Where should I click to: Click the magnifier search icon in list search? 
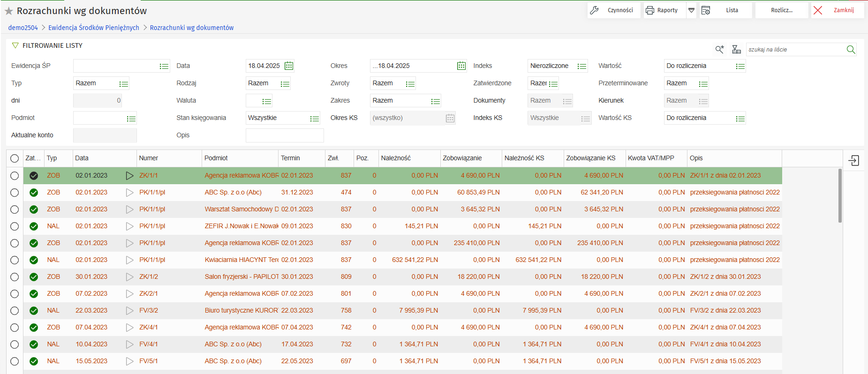851,50
